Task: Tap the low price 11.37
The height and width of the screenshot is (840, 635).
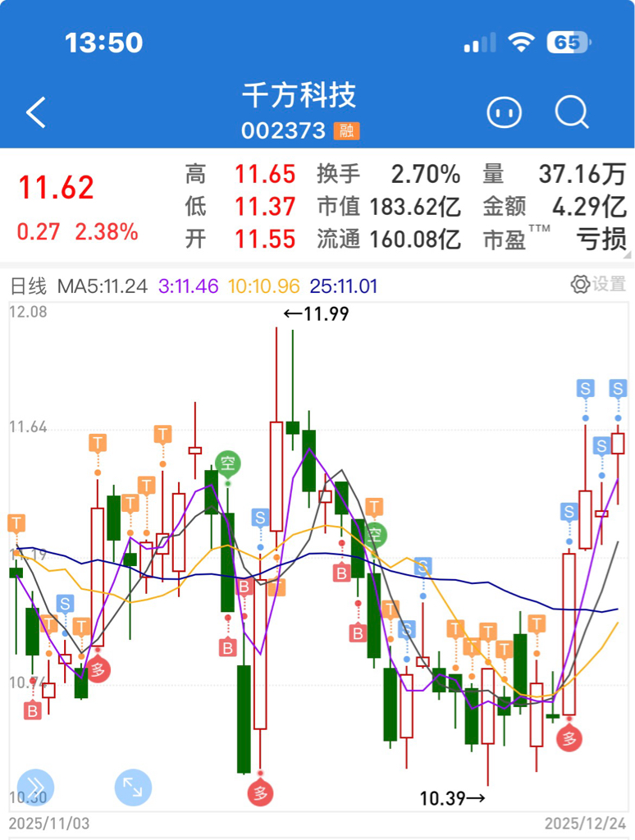Action: [x=265, y=206]
